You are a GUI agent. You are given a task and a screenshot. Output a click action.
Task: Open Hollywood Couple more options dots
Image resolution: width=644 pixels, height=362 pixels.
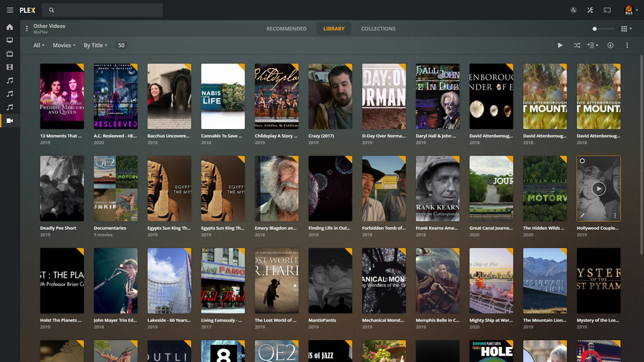click(x=615, y=215)
